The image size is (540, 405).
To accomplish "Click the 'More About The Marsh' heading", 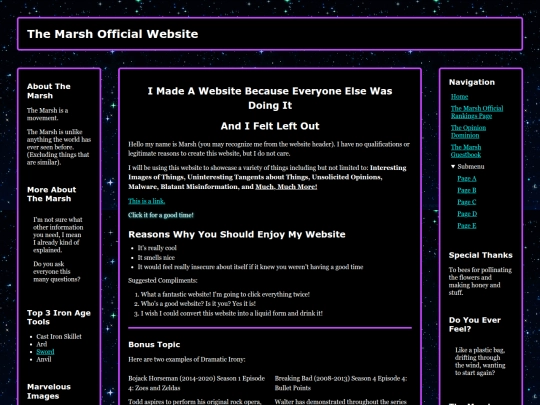I will coord(51,194).
